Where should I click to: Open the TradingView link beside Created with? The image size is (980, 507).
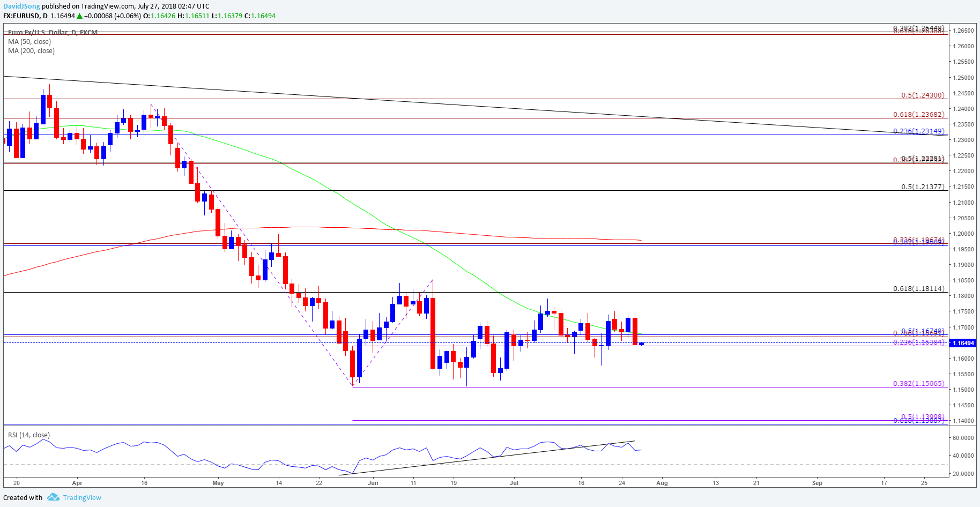[82, 498]
